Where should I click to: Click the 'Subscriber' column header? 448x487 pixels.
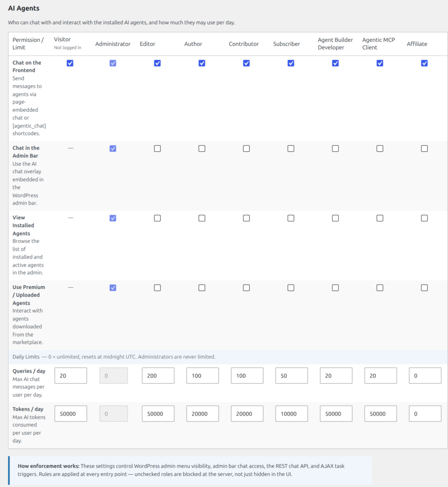tap(286, 44)
